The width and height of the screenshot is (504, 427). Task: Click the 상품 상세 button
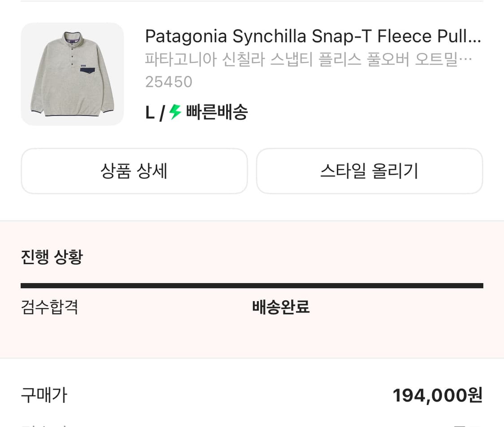point(134,171)
